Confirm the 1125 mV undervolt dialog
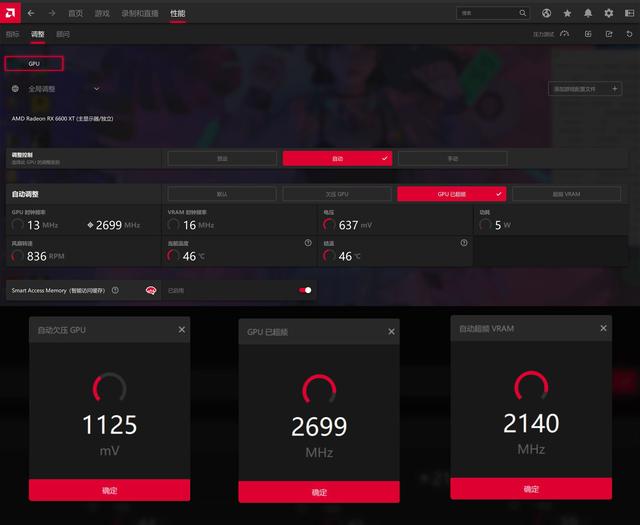 [x=109, y=490]
